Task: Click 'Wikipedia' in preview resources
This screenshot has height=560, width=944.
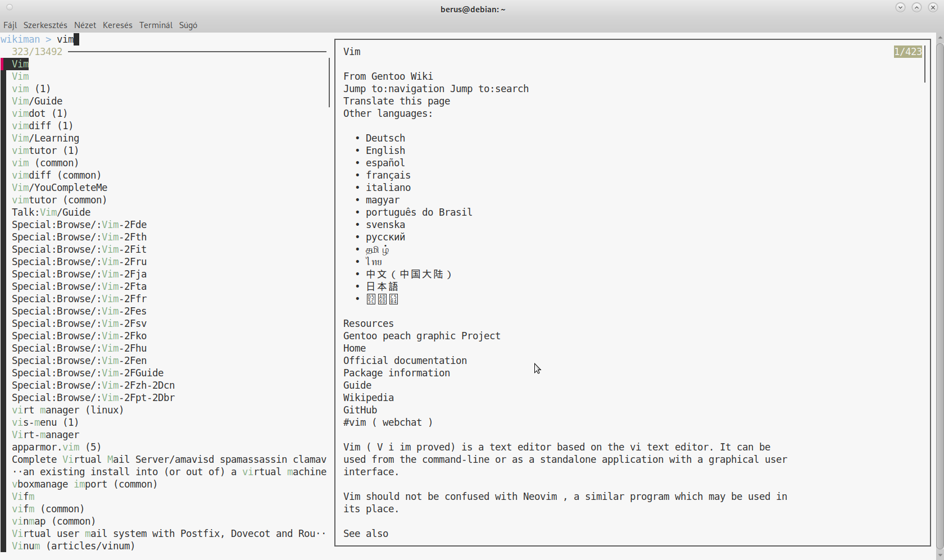Action: pos(369,398)
